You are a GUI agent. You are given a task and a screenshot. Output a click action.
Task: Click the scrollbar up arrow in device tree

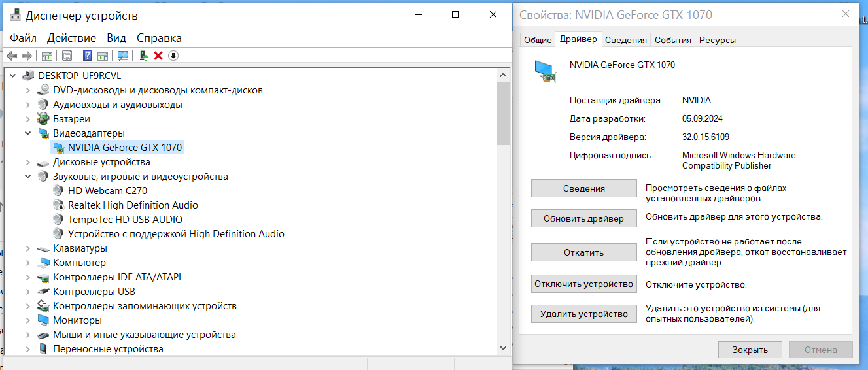click(x=503, y=74)
